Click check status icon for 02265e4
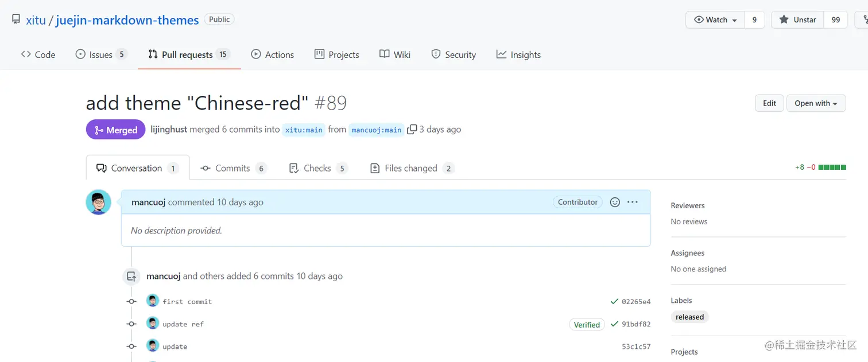 pyautogui.click(x=615, y=301)
